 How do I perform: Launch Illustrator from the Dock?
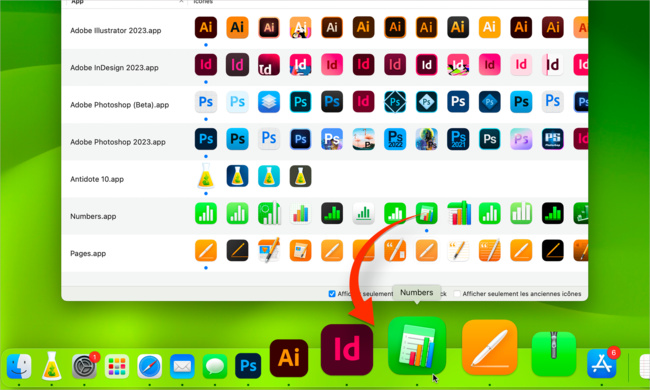tap(289, 358)
